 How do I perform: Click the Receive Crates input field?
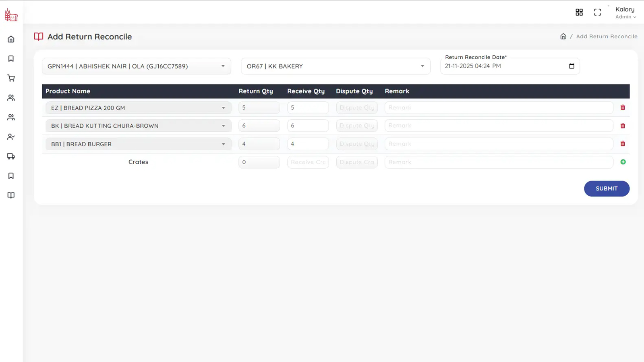click(308, 162)
